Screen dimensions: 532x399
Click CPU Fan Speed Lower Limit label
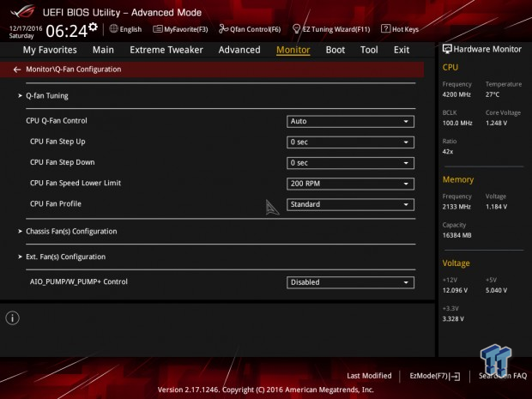pyautogui.click(x=76, y=183)
